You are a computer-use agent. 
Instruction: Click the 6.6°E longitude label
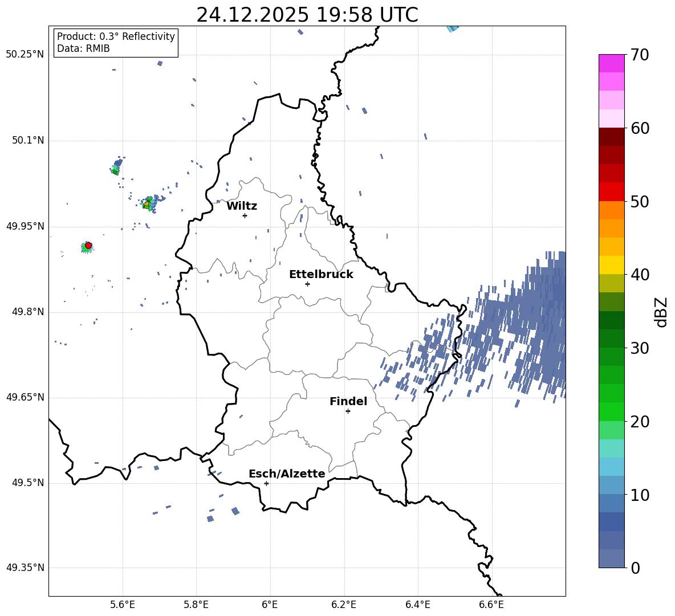point(491,605)
